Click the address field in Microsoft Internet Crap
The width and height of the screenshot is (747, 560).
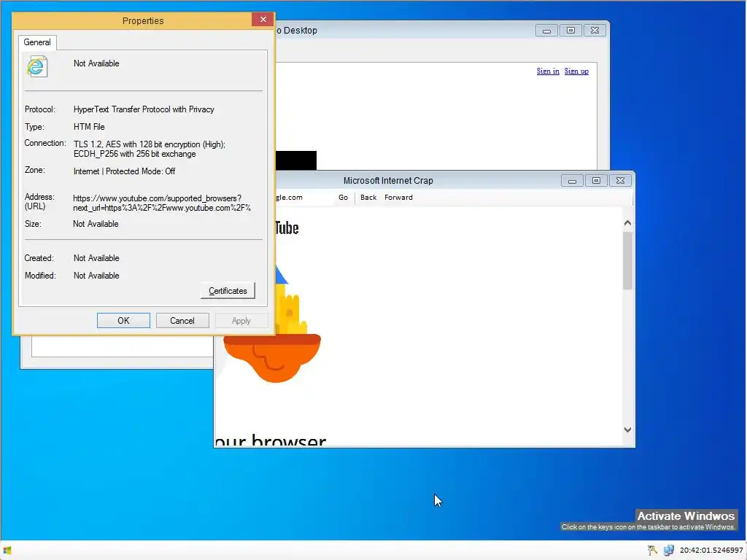click(304, 197)
